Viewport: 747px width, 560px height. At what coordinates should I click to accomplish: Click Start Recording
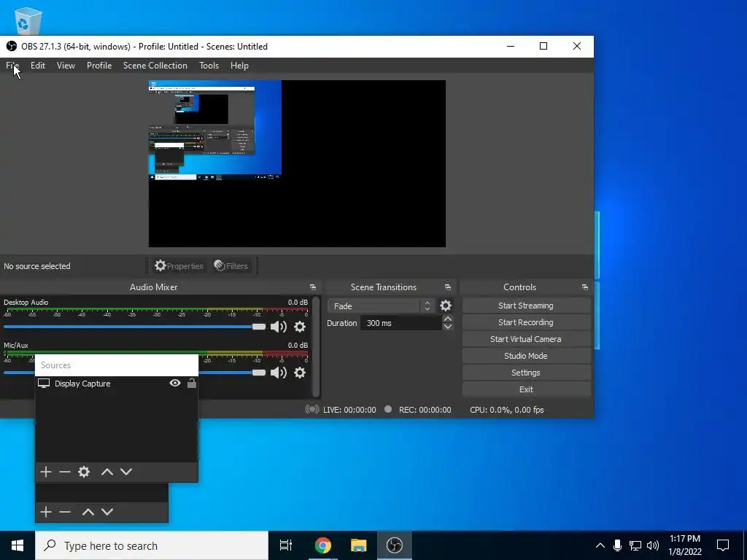tap(526, 322)
